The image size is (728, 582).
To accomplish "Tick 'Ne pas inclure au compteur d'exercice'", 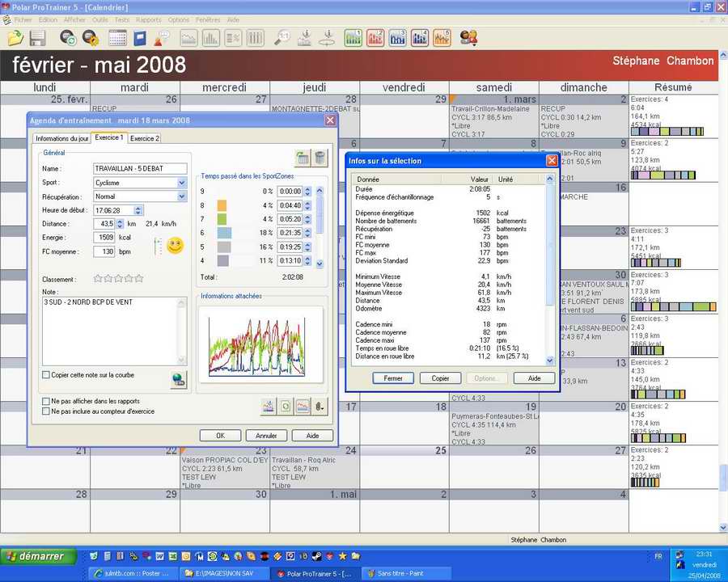I will click(46, 411).
